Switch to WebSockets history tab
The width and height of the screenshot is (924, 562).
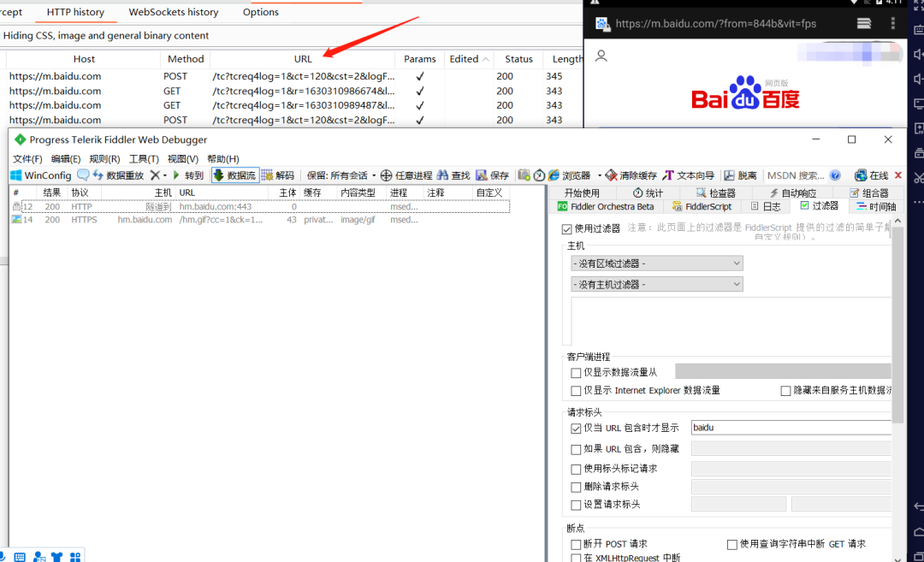(173, 12)
